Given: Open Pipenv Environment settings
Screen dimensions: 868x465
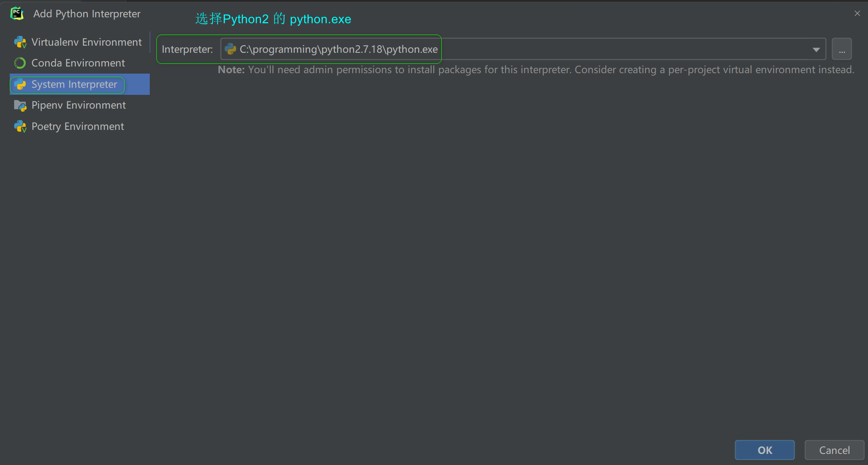Looking at the screenshot, I should [x=80, y=105].
